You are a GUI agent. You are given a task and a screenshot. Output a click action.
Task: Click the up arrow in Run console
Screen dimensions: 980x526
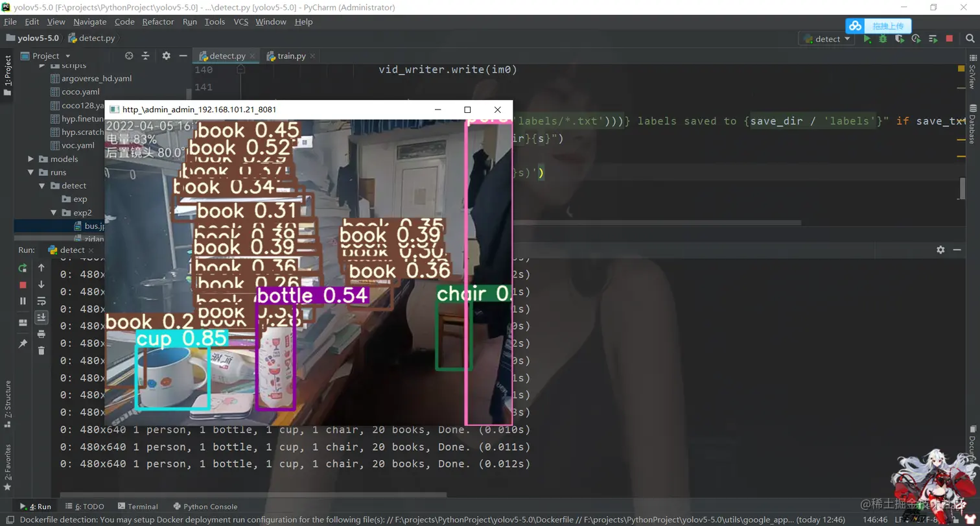(41, 267)
